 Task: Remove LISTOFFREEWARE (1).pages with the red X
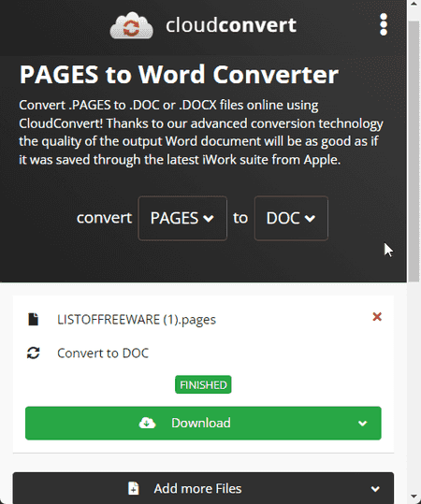(377, 317)
